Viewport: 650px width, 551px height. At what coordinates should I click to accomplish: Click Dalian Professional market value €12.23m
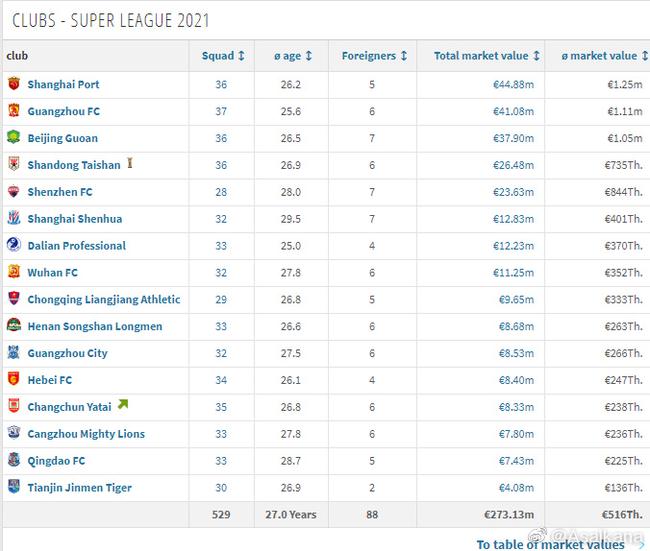(513, 246)
